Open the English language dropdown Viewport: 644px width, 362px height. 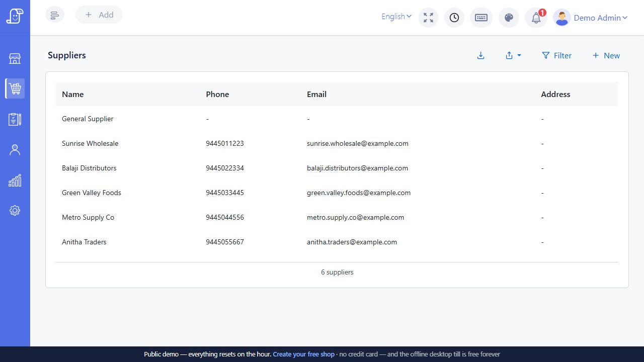[x=396, y=17]
